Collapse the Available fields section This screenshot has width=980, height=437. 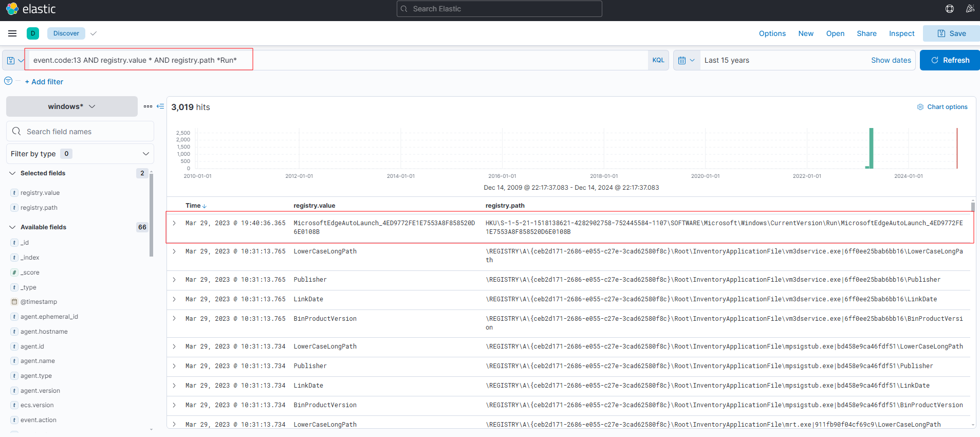12,227
